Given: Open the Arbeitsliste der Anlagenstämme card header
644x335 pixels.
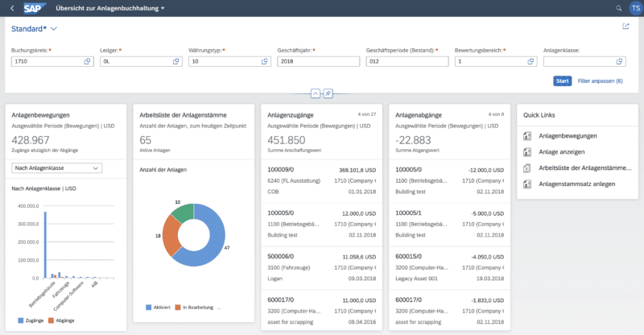Looking at the screenshot, I should pyautogui.click(x=193, y=132).
